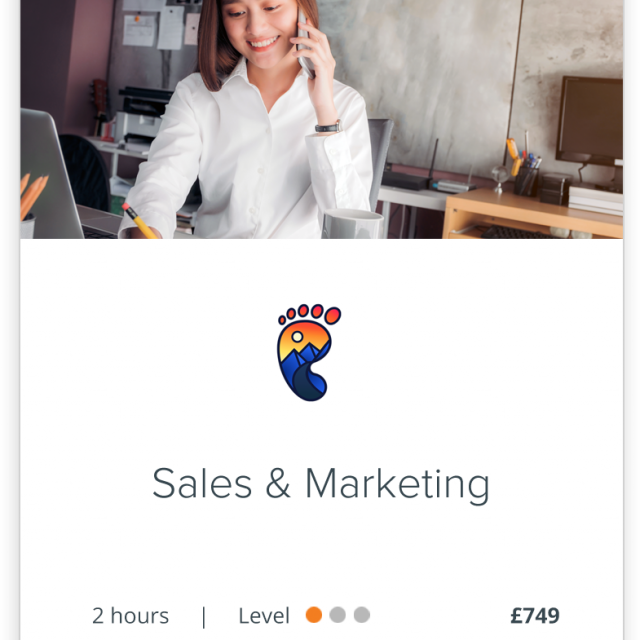
Task: Select the orange level indicator dot
Action: [x=313, y=615]
